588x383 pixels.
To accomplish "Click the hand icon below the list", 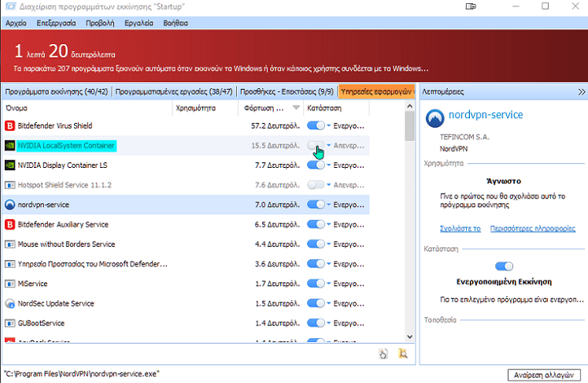I will (383, 354).
